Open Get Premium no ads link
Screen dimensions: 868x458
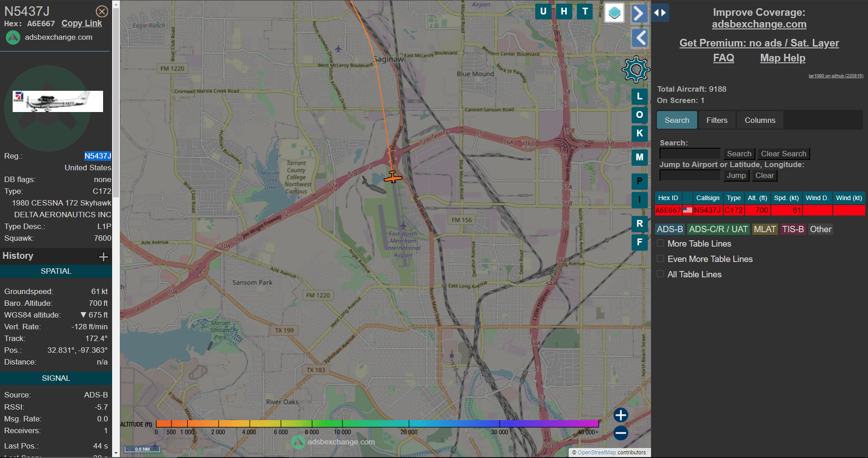point(759,43)
